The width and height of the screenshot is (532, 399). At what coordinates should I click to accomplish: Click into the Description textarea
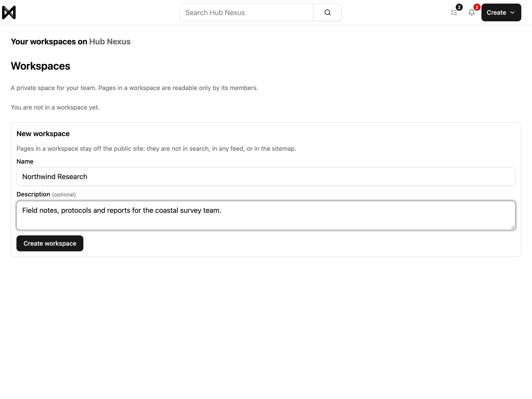pos(266,215)
